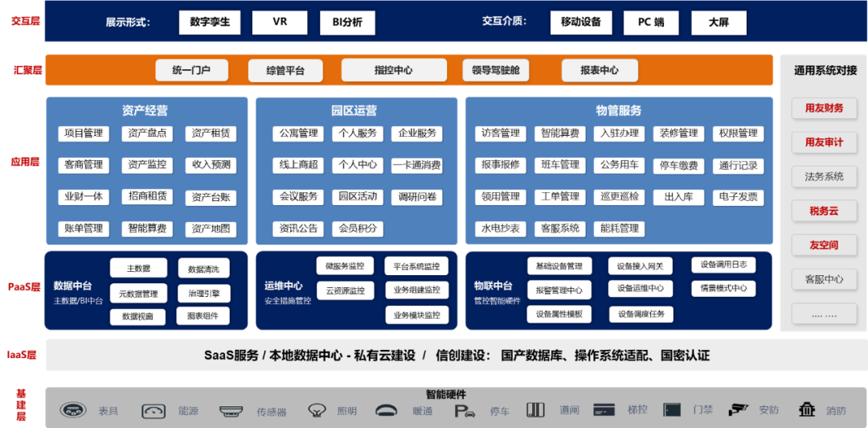Select the 数字孪生 display option
868x428 pixels.
point(210,23)
